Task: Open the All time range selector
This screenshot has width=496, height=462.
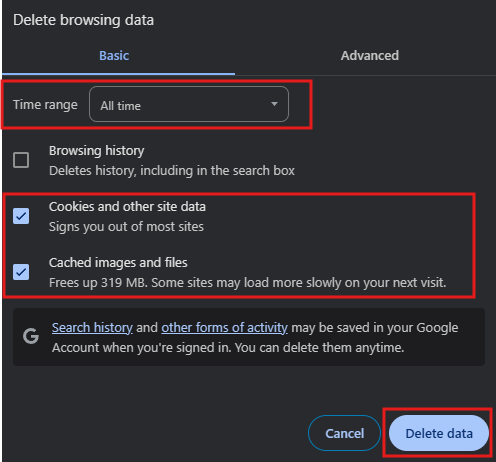Action: (x=189, y=104)
